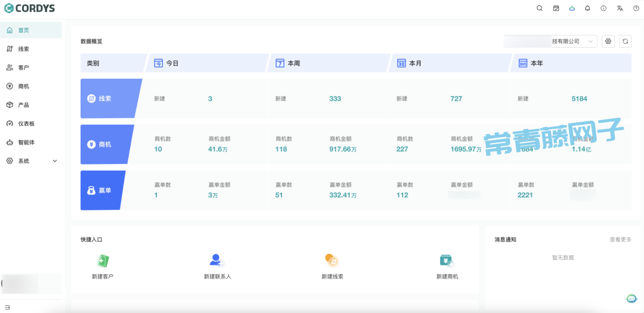
Task: Open the help question mark icon
Action: [x=636, y=8]
